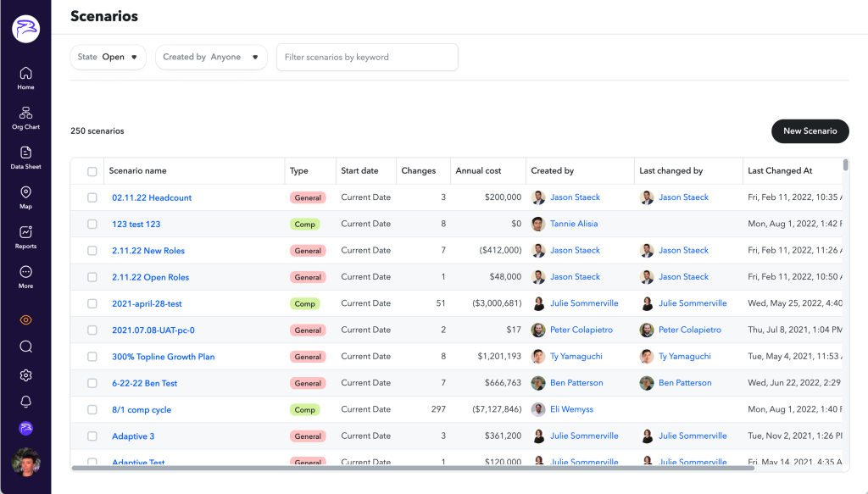The image size is (868, 494).
Task: Select all scenarios with header checkbox
Action: point(92,171)
